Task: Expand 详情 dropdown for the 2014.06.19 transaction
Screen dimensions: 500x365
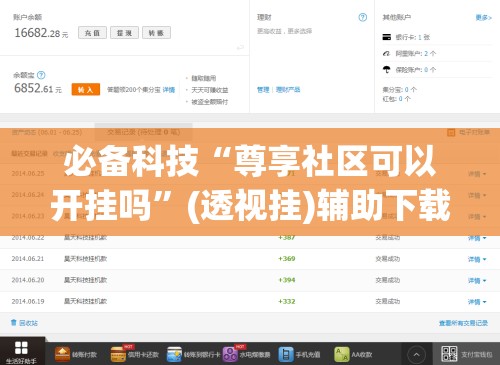Action: [x=477, y=302]
